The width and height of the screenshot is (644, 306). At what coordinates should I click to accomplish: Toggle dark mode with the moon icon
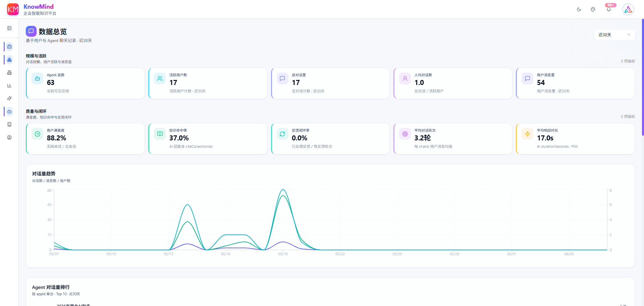pyautogui.click(x=579, y=9)
